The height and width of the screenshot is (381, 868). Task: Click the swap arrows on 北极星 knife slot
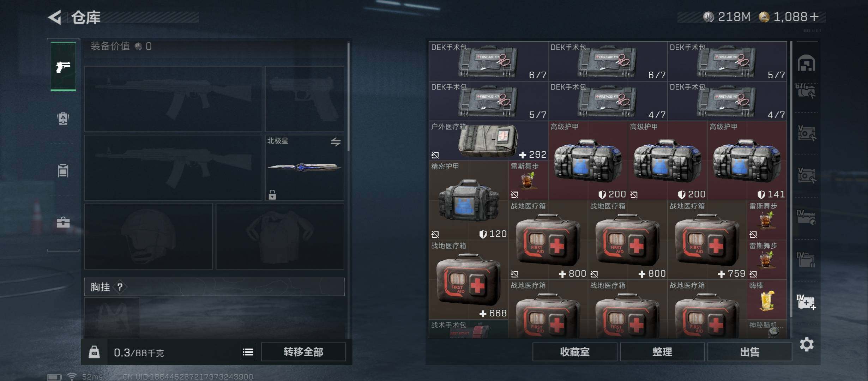click(x=336, y=142)
